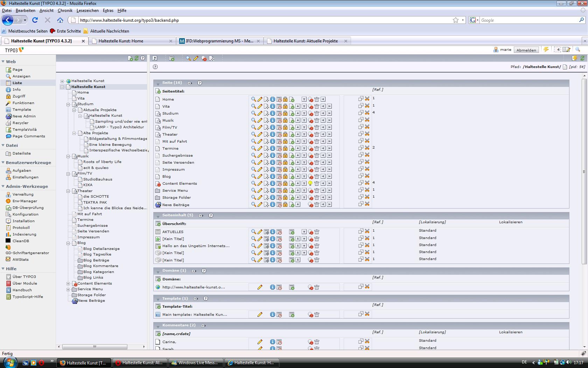
Task: Open the TYPO3 search magnifier in top bar
Action: (577, 50)
